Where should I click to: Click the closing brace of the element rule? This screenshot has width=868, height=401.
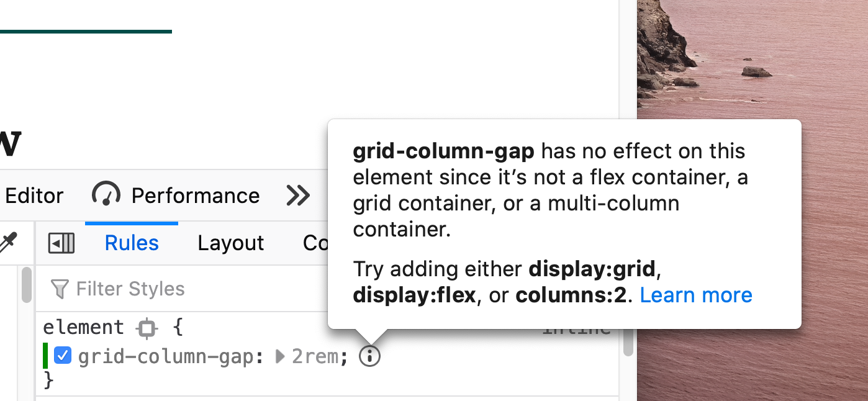click(x=49, y=379)
